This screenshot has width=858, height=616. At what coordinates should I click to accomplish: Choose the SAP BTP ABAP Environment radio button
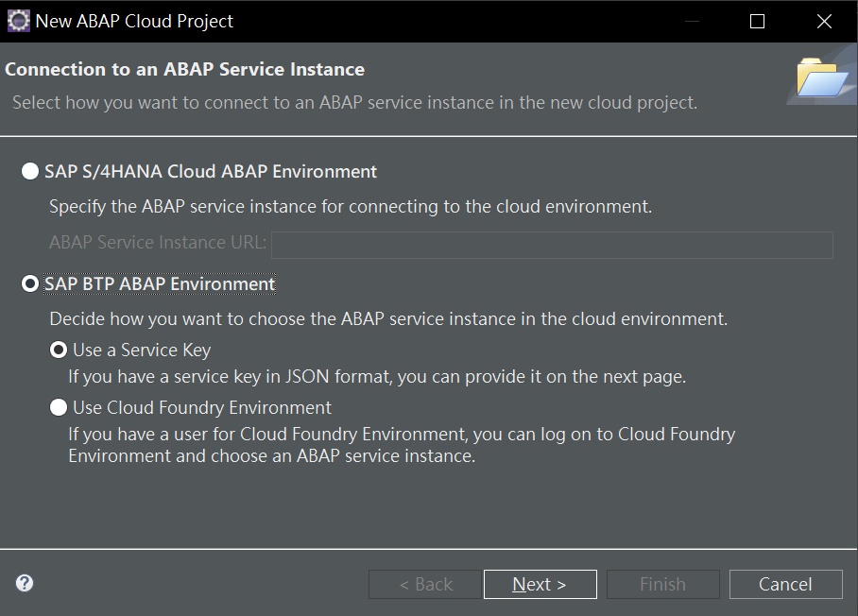tap(31, 283)
